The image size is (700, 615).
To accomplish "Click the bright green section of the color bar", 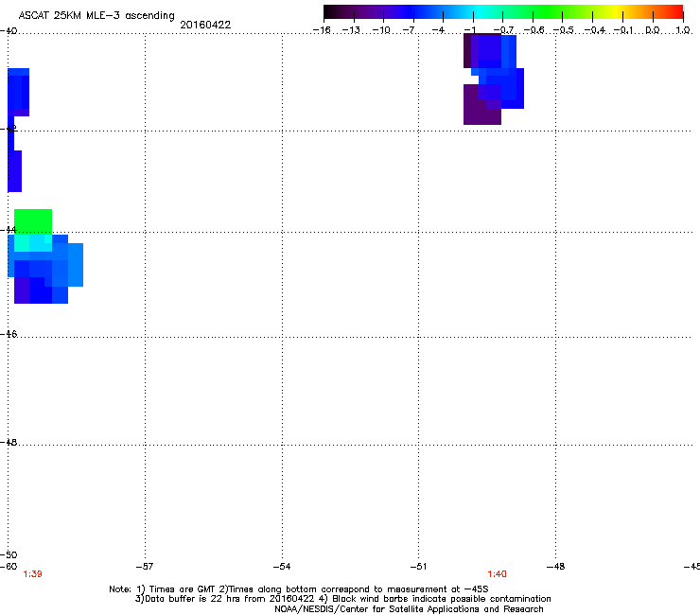I will coord(547,12).
